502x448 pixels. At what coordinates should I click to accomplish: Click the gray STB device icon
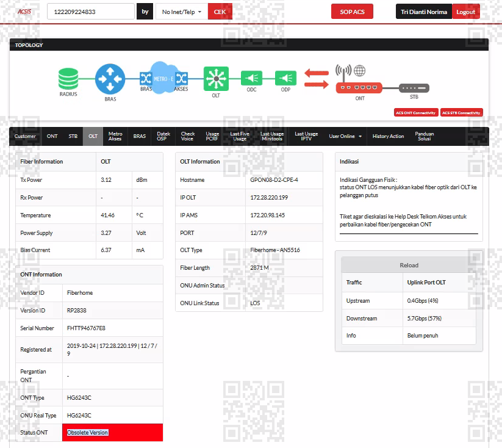click(414, 88)
